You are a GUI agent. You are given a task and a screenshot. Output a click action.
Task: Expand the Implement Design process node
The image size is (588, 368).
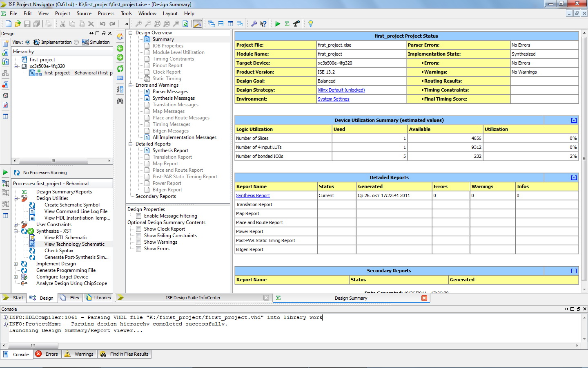[x=16, y=264]
